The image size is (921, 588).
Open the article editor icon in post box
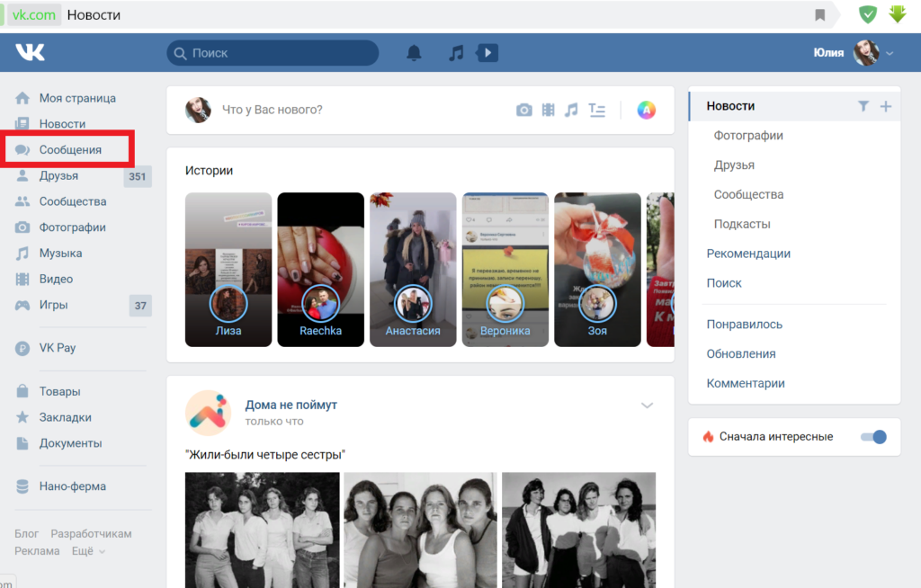pos(597,111)
